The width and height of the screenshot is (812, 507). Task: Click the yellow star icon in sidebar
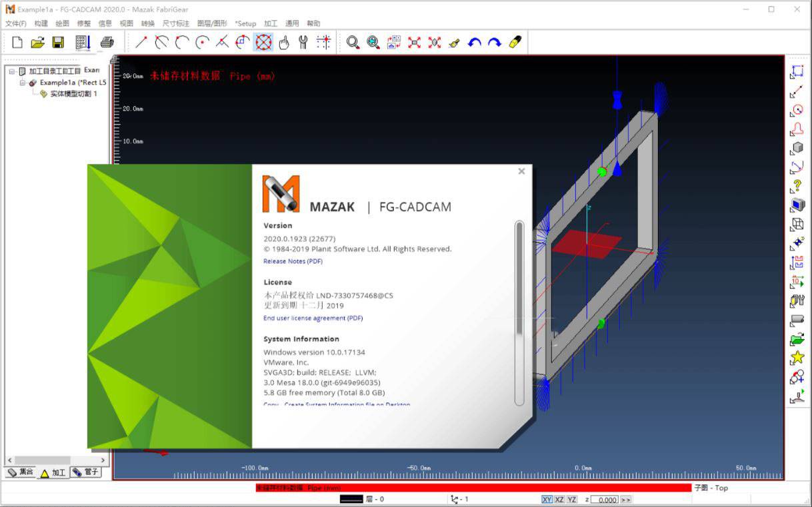tap(797, 358)
